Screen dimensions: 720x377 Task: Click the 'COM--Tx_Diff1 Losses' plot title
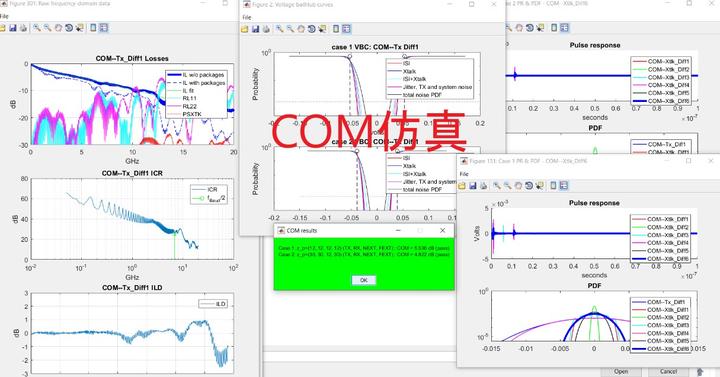(x=132, y=58)
